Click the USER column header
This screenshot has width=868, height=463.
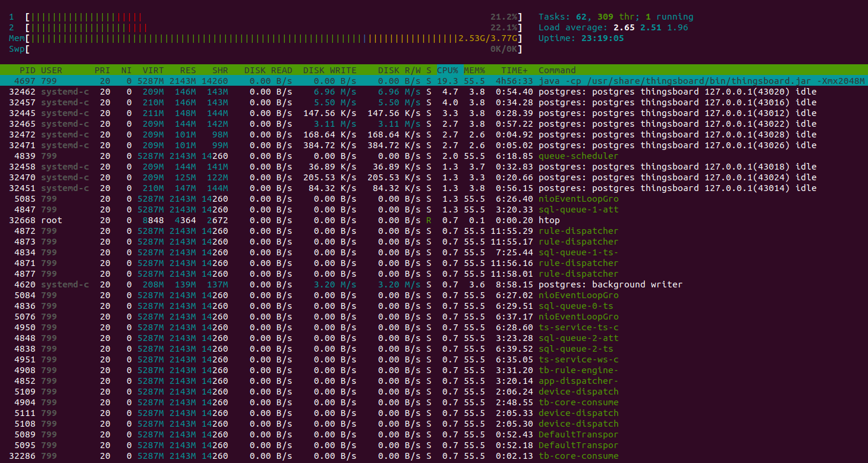(51, 70)
